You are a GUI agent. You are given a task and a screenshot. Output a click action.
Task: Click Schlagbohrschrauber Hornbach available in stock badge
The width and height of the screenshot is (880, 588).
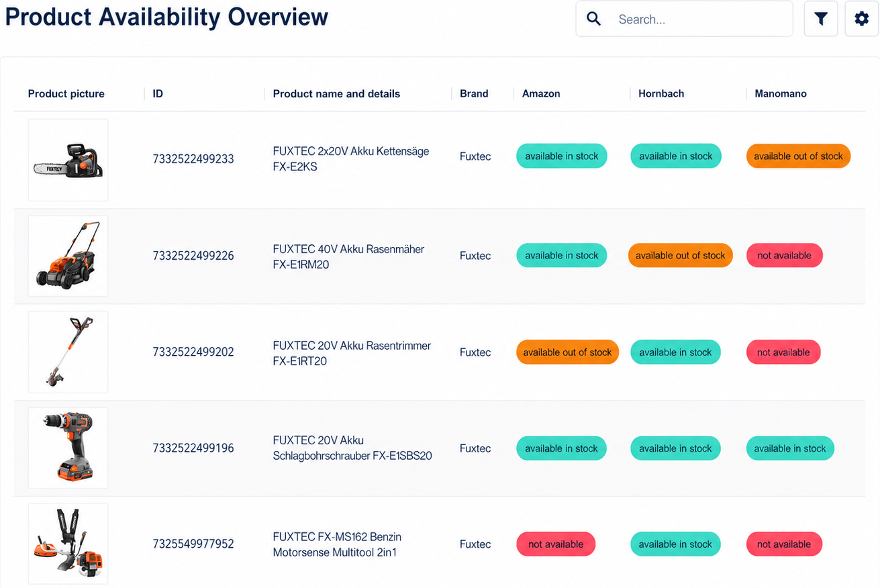675,448
